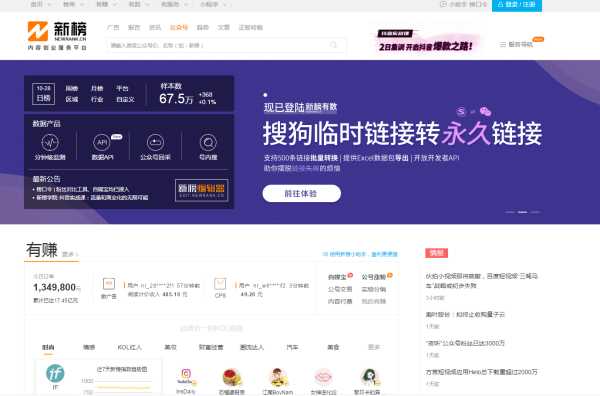
Task: Expand the third dropdown in gray top bar
Action: (106, 5)
